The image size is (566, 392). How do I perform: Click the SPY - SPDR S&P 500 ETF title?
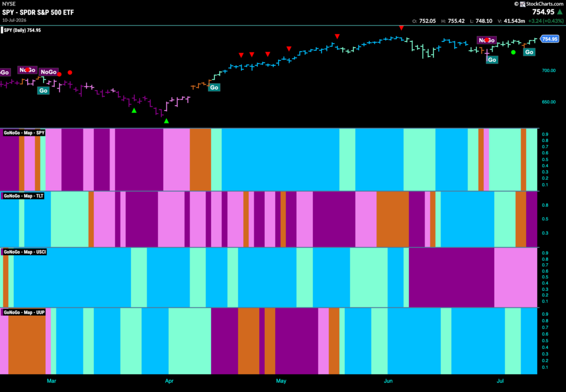[38, 12]
